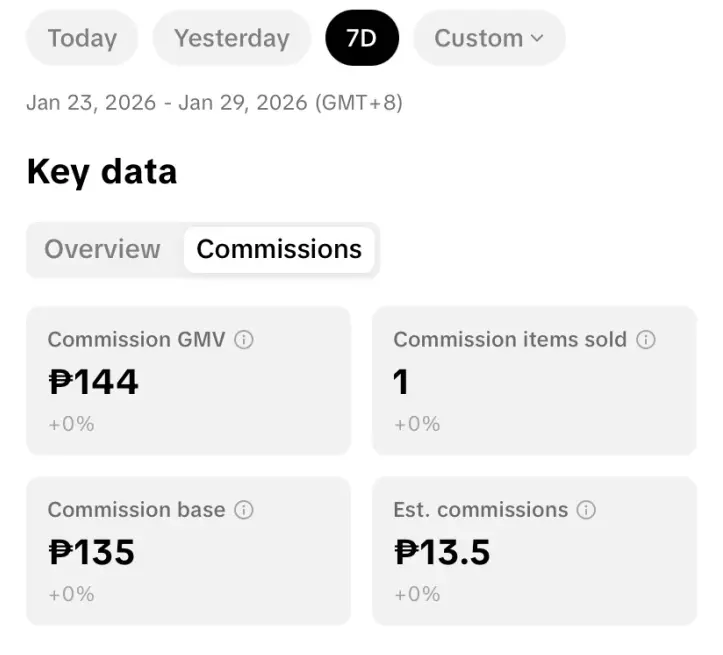
Task: Click the Key data heading
Action: pyautogui.click(x=102, y=172)
